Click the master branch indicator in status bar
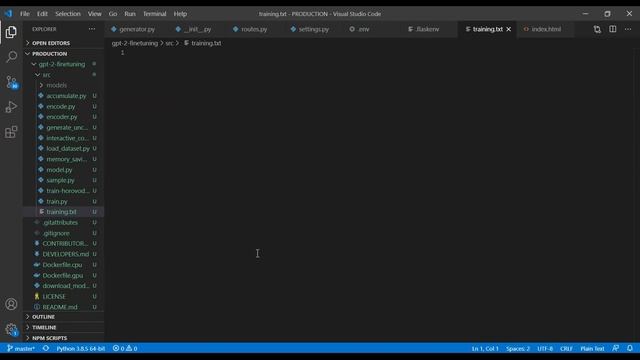Viewport: 640px width, 360px height. [x=21, y=349]
